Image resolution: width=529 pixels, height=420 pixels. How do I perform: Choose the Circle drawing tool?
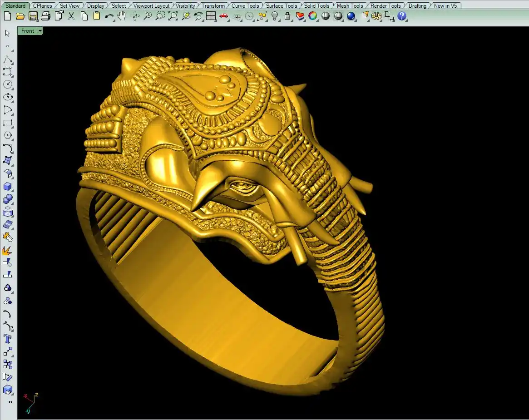tap(8, 84)
